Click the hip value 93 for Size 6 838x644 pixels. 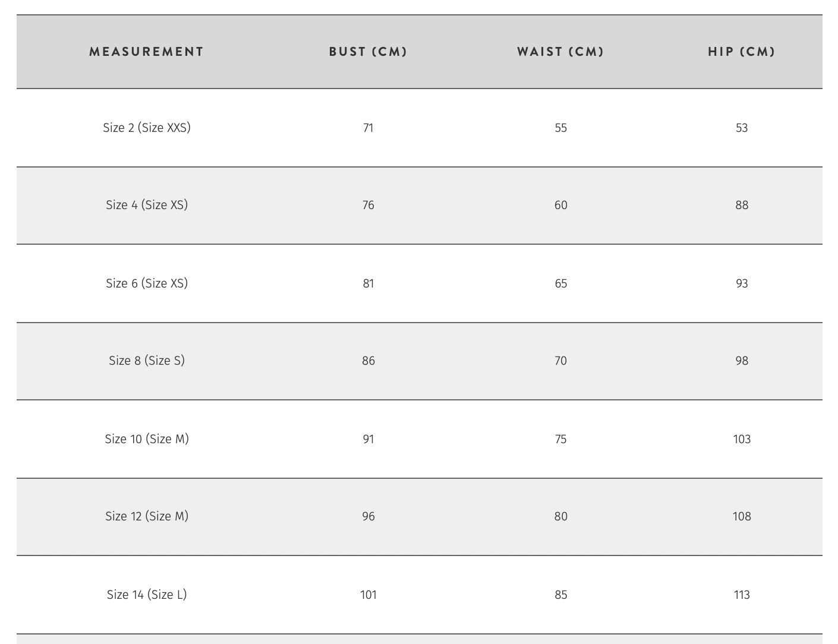tap(741, 283)
